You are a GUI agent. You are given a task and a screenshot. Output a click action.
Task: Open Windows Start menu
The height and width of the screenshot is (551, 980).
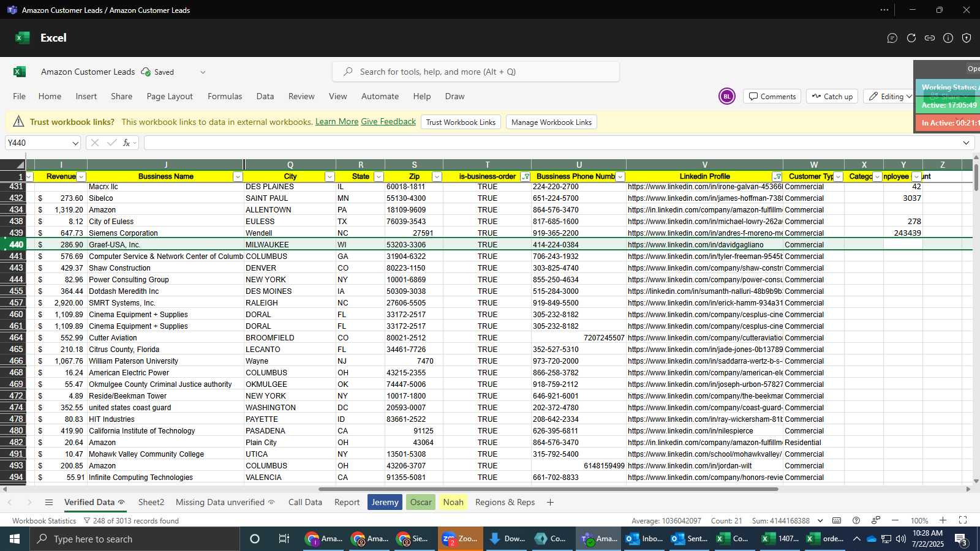15,539
